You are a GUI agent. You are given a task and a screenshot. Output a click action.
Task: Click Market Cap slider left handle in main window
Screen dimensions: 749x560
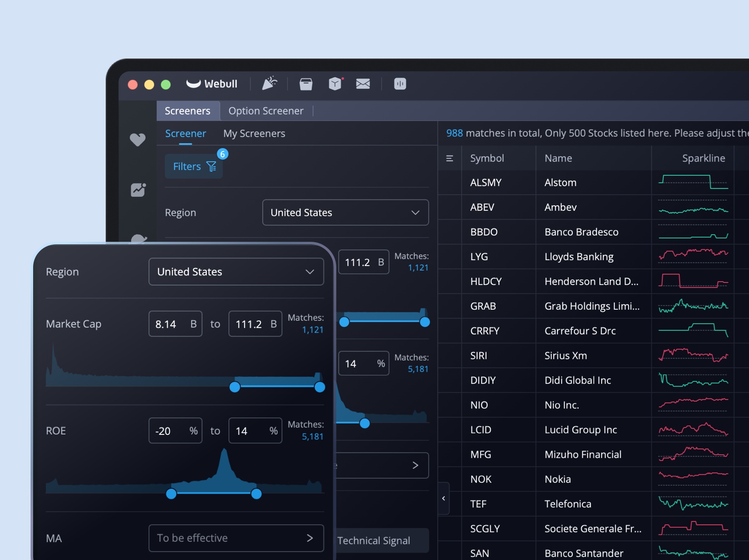344,322
